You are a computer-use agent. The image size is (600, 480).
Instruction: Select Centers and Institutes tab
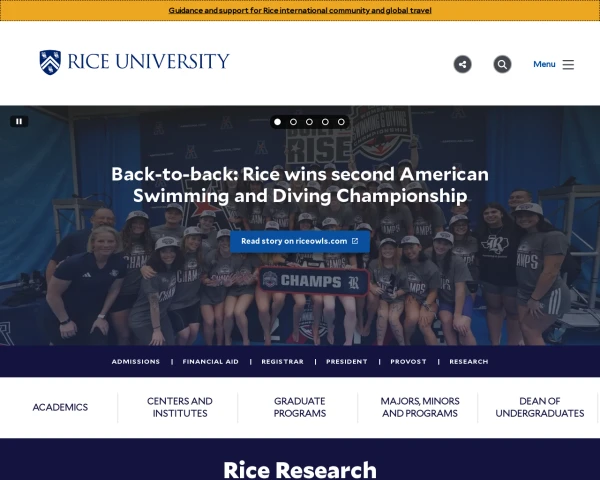click(x=180, y=407)
